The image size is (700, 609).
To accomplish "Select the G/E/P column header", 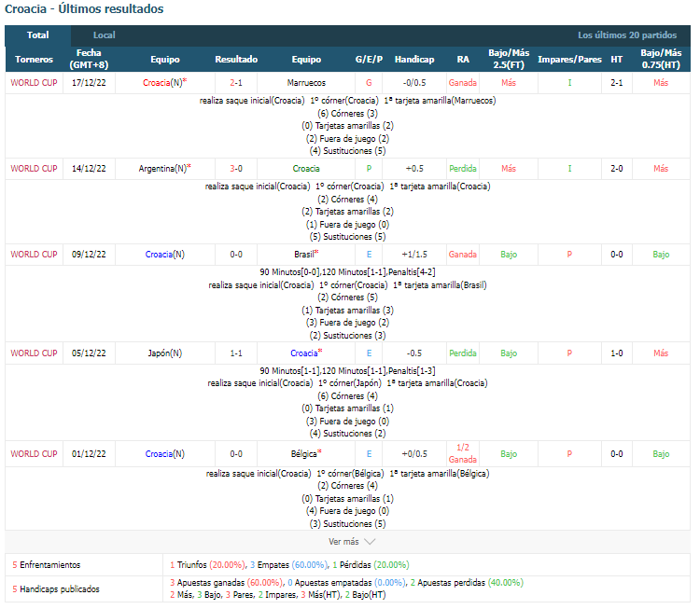I will click(x=369, y=60).
